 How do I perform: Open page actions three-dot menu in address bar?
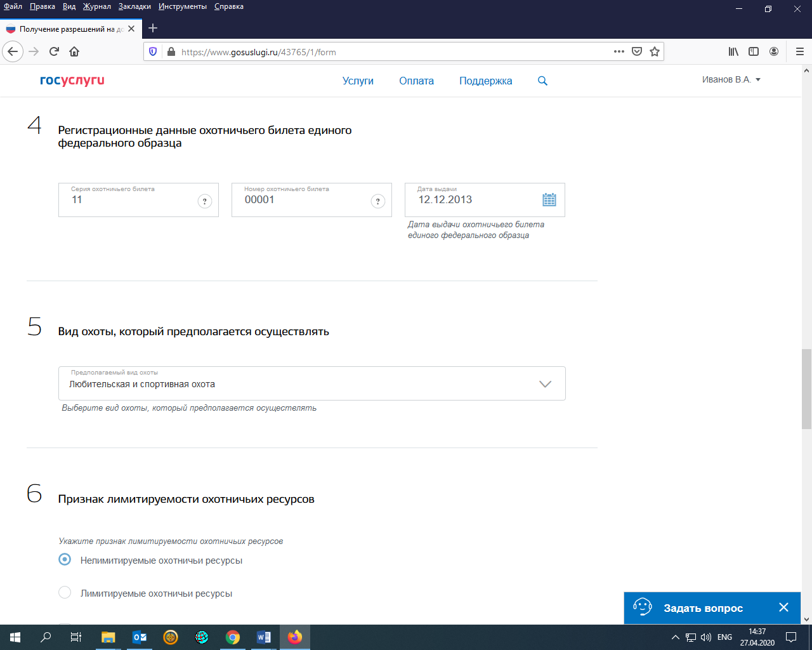tap(619, 52)
